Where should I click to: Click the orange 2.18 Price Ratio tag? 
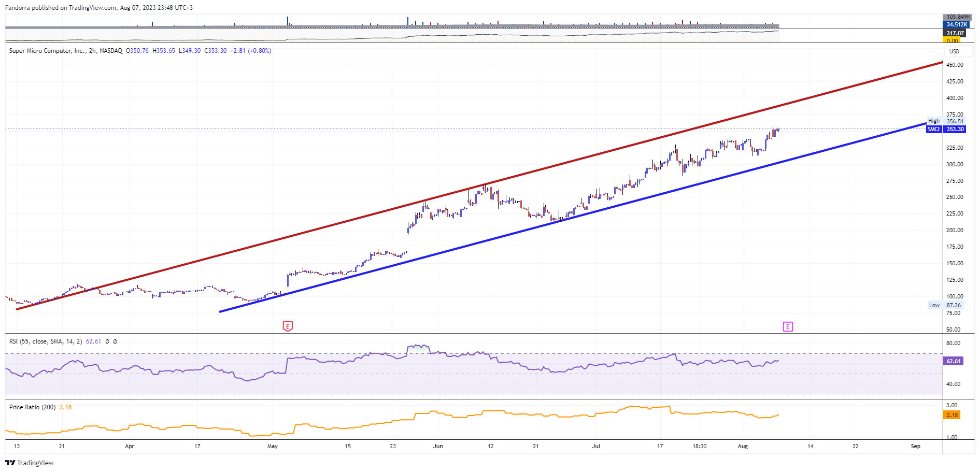pyautogui.click(x=952, y=415)
